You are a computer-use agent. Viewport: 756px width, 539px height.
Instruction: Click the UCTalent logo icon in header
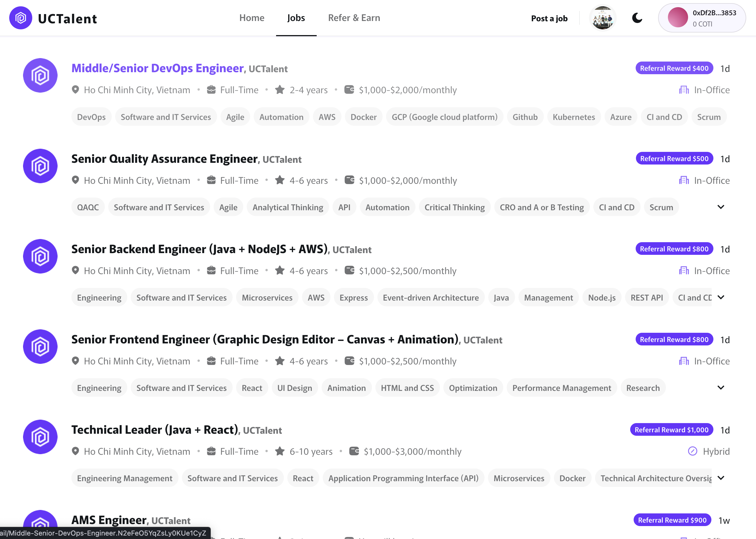(x=21, y=18)
